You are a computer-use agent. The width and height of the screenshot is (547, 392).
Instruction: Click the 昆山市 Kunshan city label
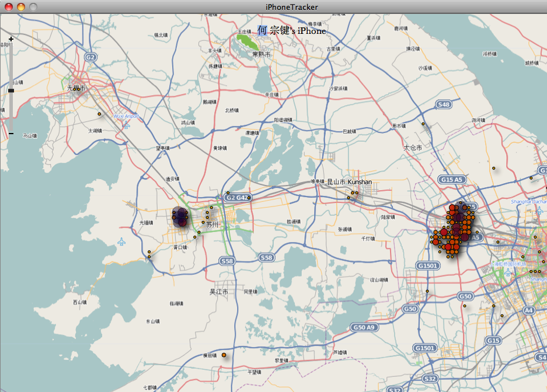coord(349,182)
